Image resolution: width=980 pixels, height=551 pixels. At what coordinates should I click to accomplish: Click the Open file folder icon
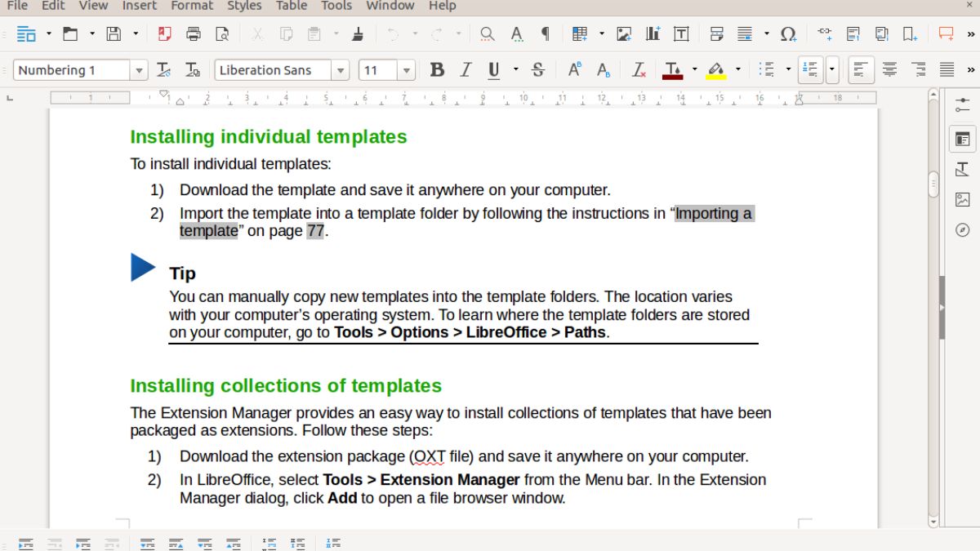71,34
